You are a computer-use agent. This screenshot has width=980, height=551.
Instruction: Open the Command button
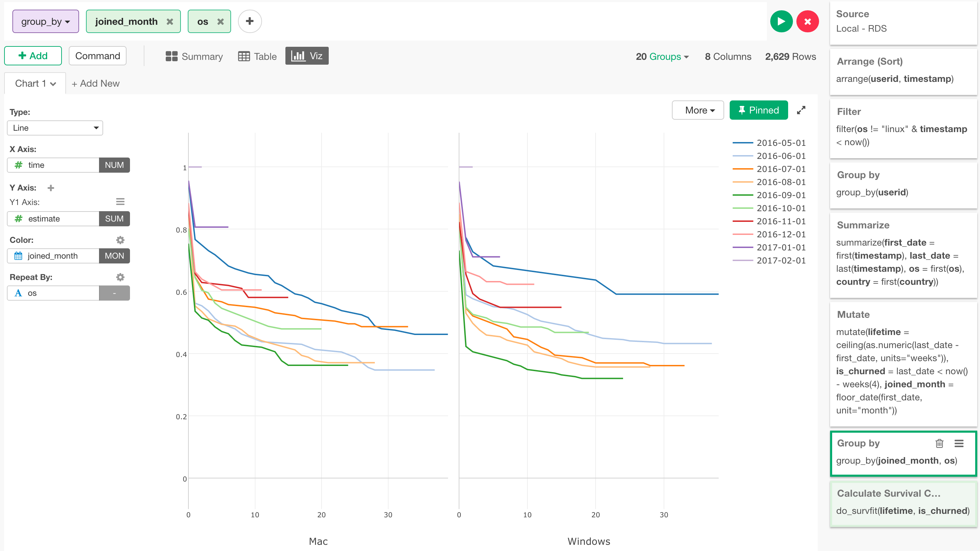click(x=97, y=56)
